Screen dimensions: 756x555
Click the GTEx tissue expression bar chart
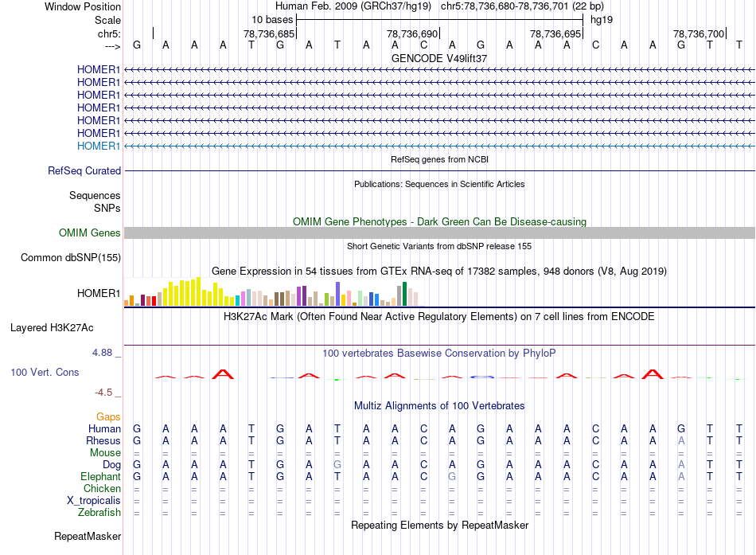tap(272, 292)
